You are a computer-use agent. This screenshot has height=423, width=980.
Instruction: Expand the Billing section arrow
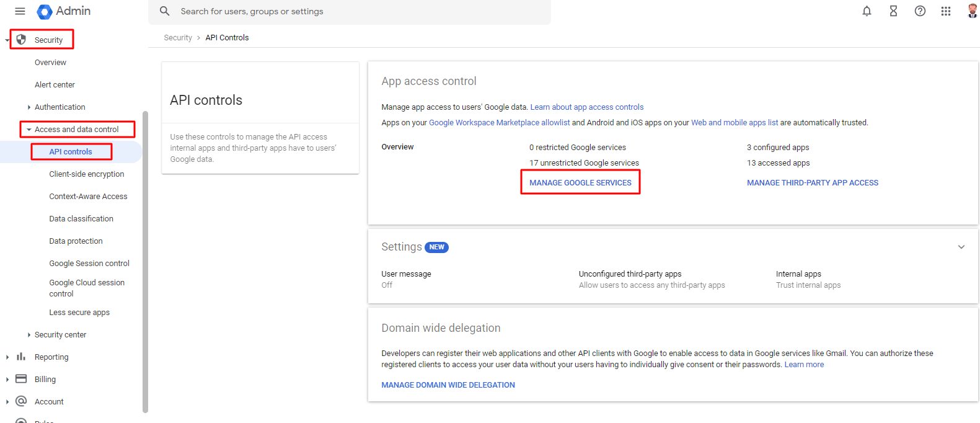click(7, 380)
